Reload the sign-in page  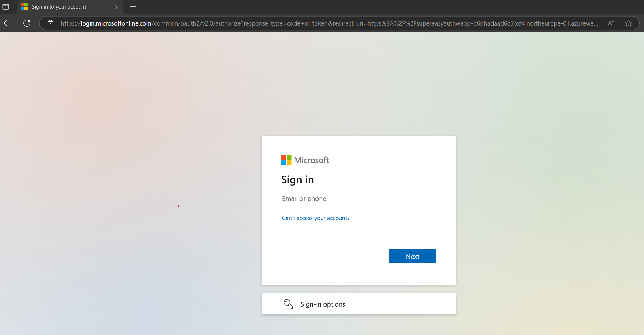tap(27, 23)
